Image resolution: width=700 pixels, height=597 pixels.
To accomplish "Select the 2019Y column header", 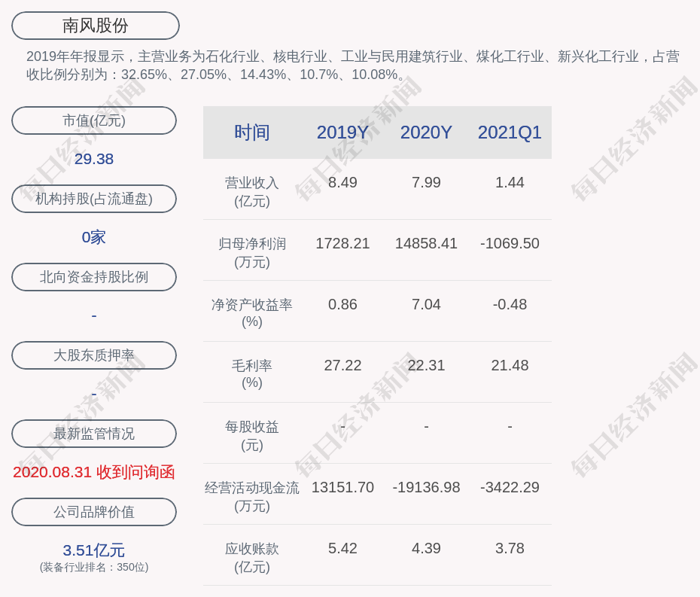I will click(342, 132).
